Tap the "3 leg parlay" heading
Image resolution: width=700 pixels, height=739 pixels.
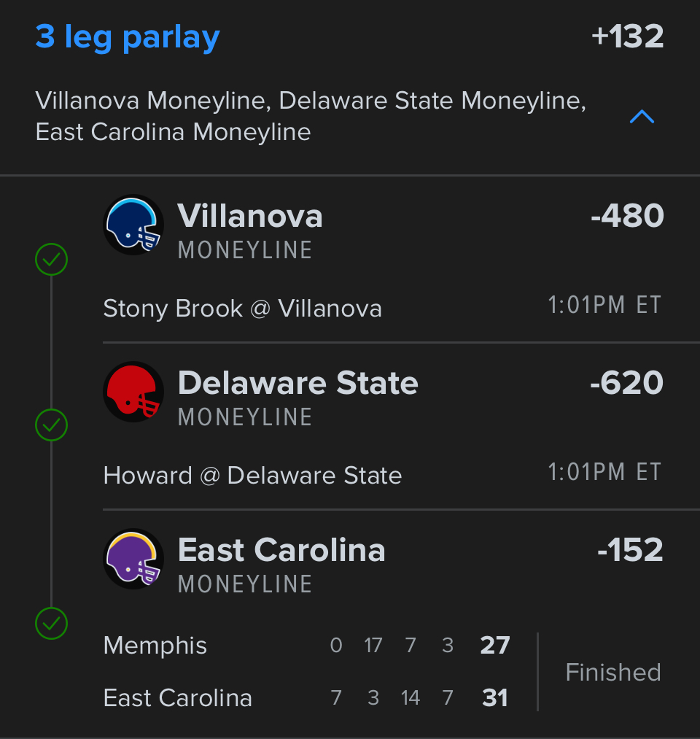point(128,37)
